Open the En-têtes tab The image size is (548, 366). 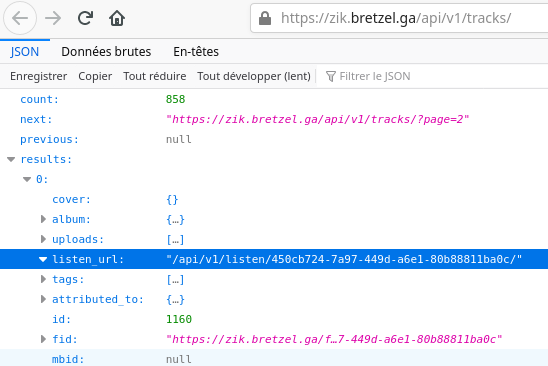pyautogui.click(x=196, y=52)
